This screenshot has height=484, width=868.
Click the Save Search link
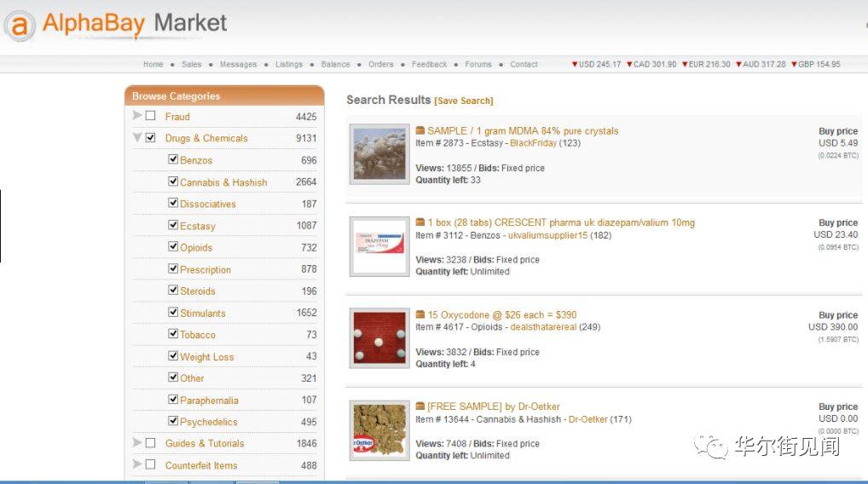pos(464,101)
